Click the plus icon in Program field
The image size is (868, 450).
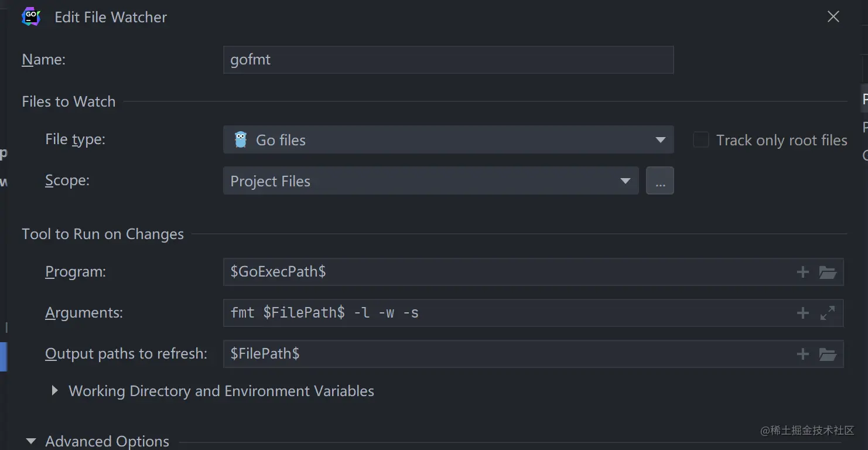[802, 272]
